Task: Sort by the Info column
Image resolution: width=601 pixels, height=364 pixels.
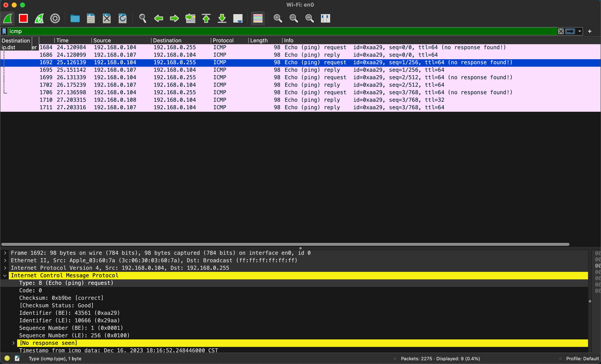Action: pyautogui.click(x=442, y=40)
